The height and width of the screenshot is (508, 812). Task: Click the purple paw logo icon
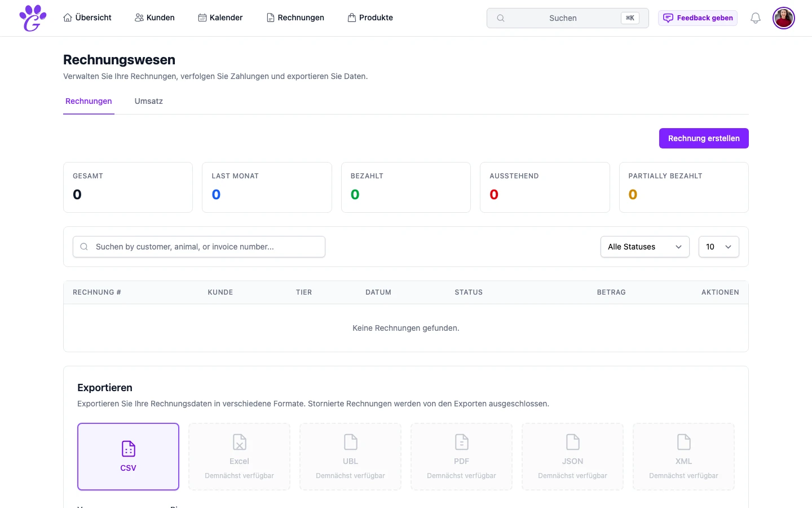[x=33, y=18]
